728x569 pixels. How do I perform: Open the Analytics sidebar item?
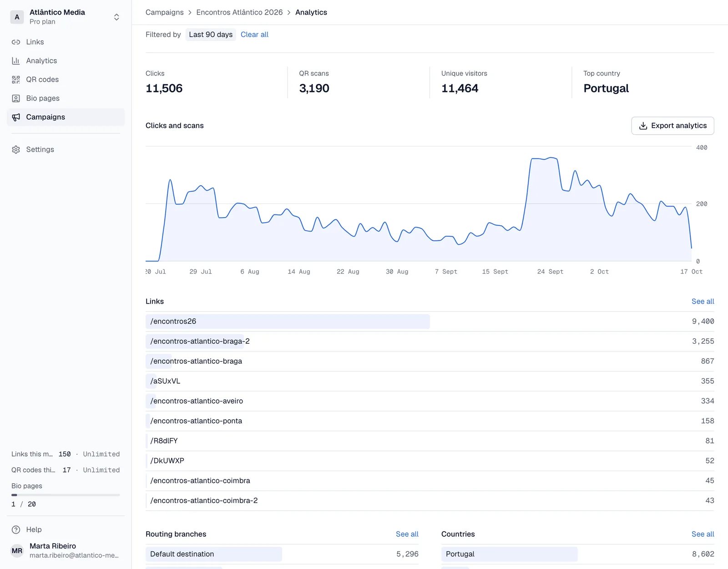(66, 61)
